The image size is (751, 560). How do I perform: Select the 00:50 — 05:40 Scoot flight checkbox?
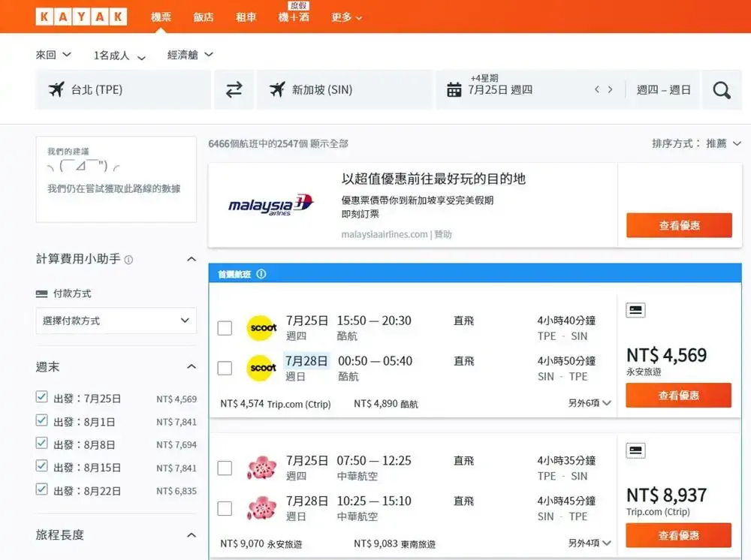225,368
